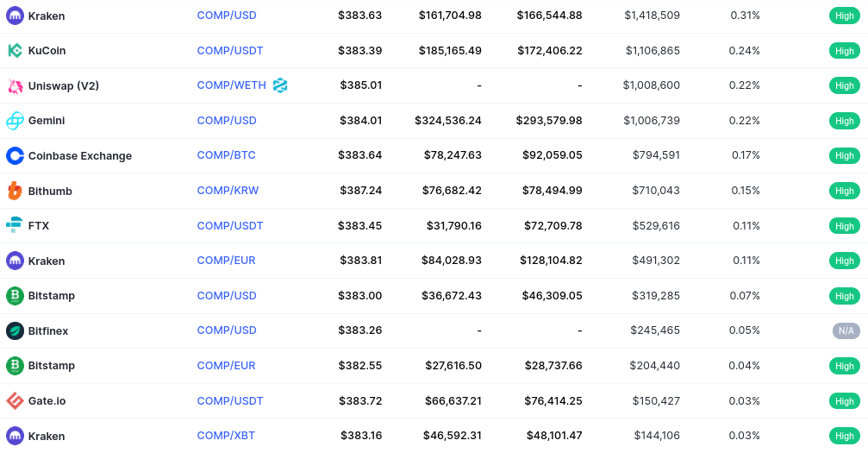Viewport: 868px width, 453px height.
Task: Open Bitstamp's COMP/EUR pair link
Action: (226, 366)
